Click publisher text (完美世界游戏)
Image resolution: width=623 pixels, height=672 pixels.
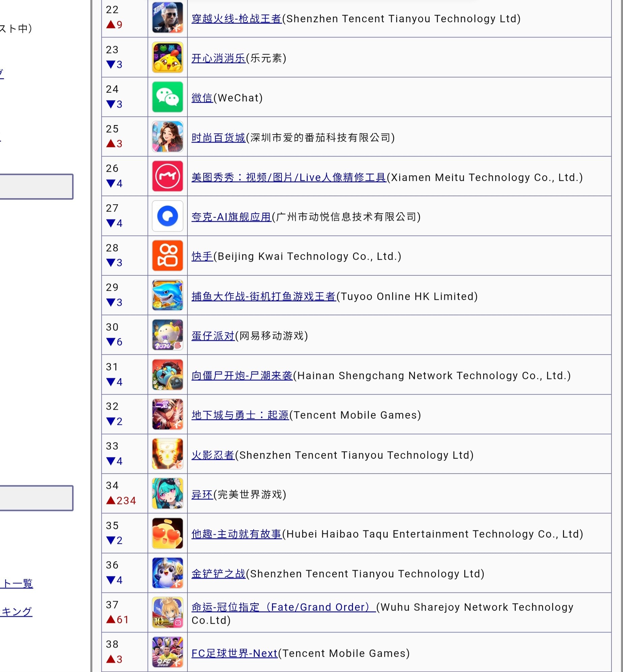point(250,494)
